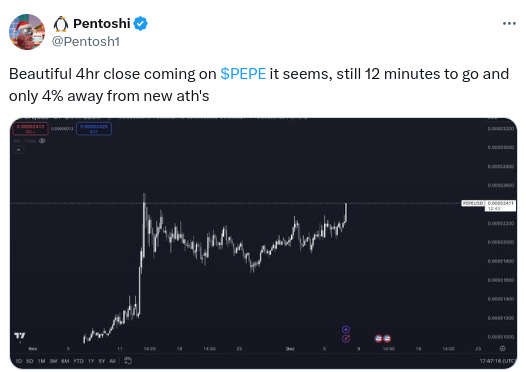Click the PEPEUSD current price label
This screenshot has width=526, height=372.
[x=488, y=205]
